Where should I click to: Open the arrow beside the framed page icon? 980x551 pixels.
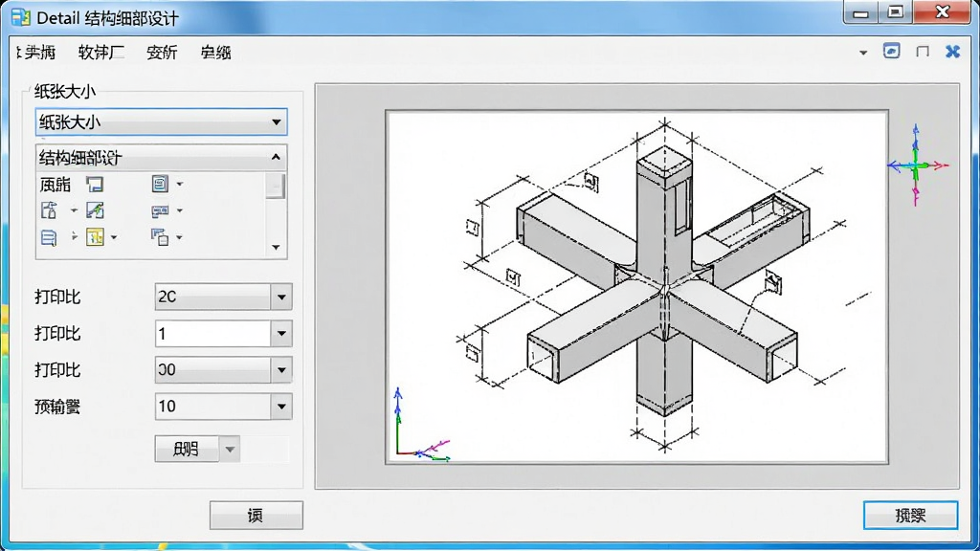coord(179,185)
